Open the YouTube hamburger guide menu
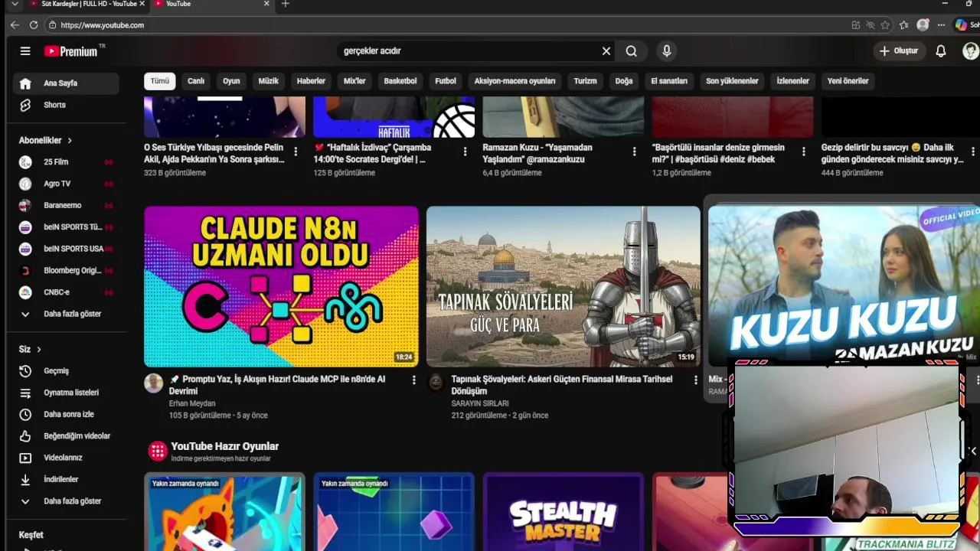 25,51
